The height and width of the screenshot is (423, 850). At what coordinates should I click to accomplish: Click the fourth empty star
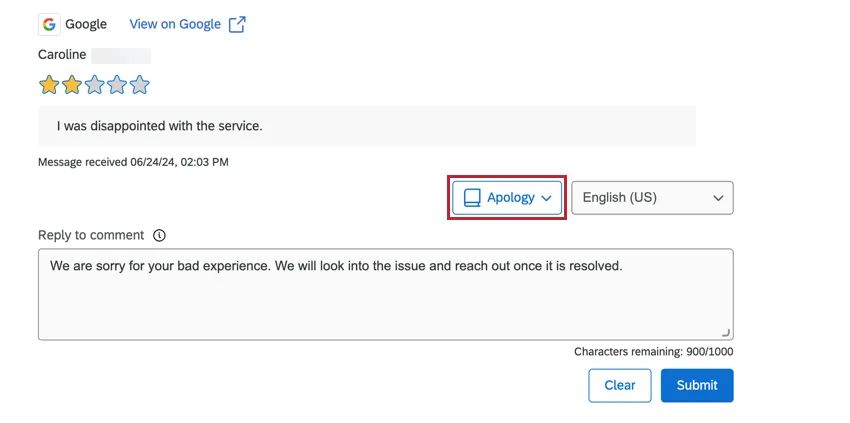click(117, 85)
